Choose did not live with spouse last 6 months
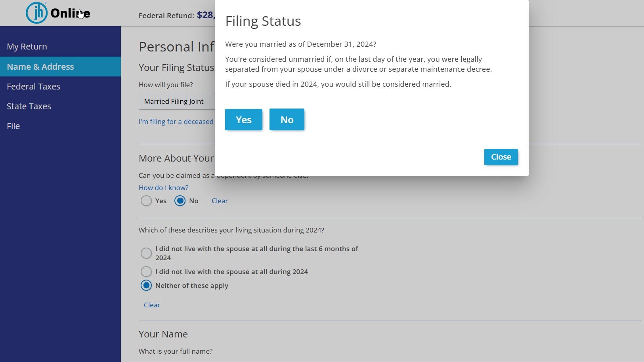The width and height of the screenshot is (644, 362). (x=146, y=253)
